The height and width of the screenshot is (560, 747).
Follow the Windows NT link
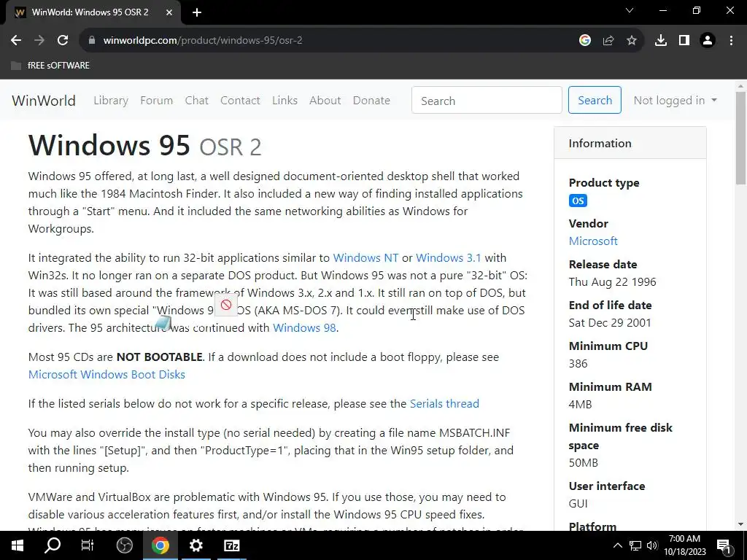pyautogui.click(x=365, y=258)
